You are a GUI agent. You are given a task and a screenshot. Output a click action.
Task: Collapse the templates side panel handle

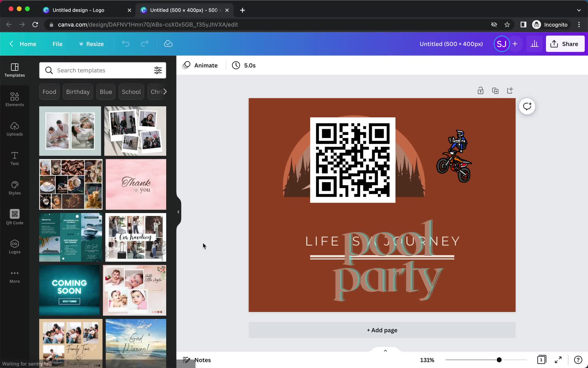(x=178, y=212)
